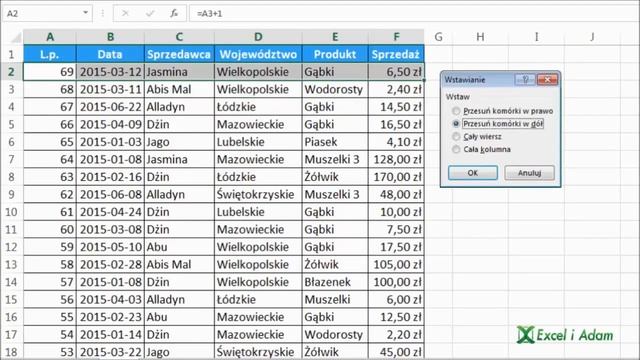The width and height of the screenshot is (640, 360).
Task: Click the 'Sprzedawca' header cell
Action: (179, 54)
